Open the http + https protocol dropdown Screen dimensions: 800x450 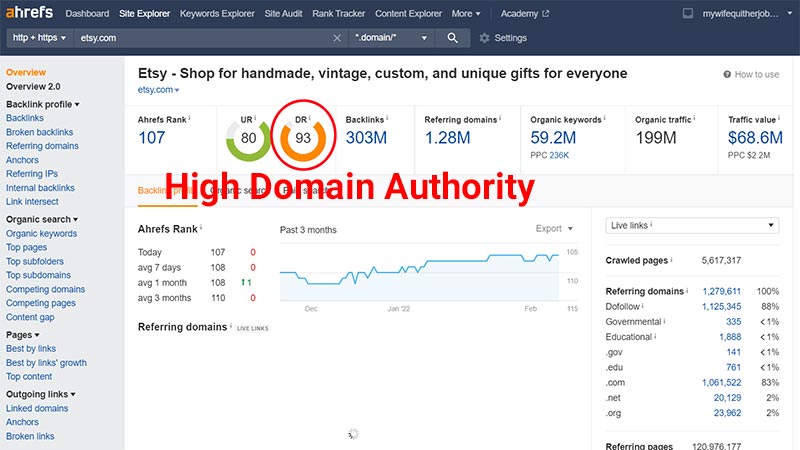click(x=39, y=38)
